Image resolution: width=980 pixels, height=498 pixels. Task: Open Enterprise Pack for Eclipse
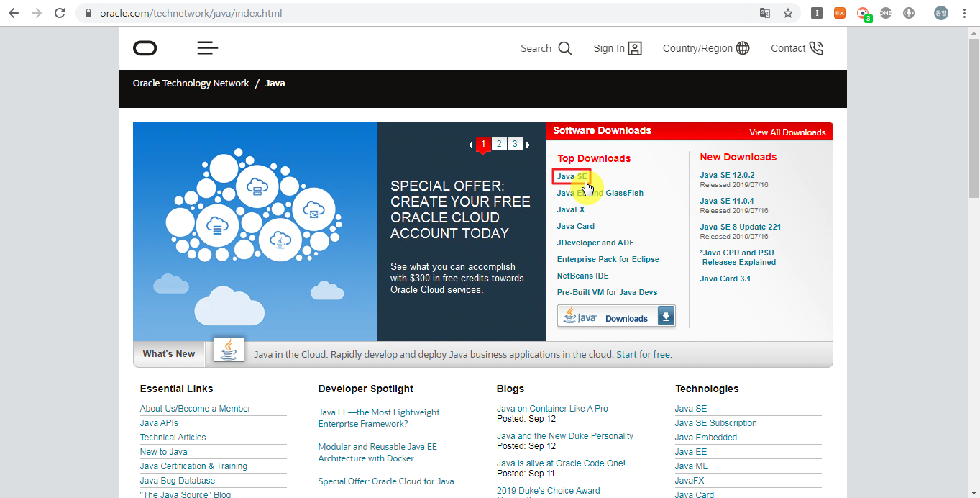pos(608,259)
